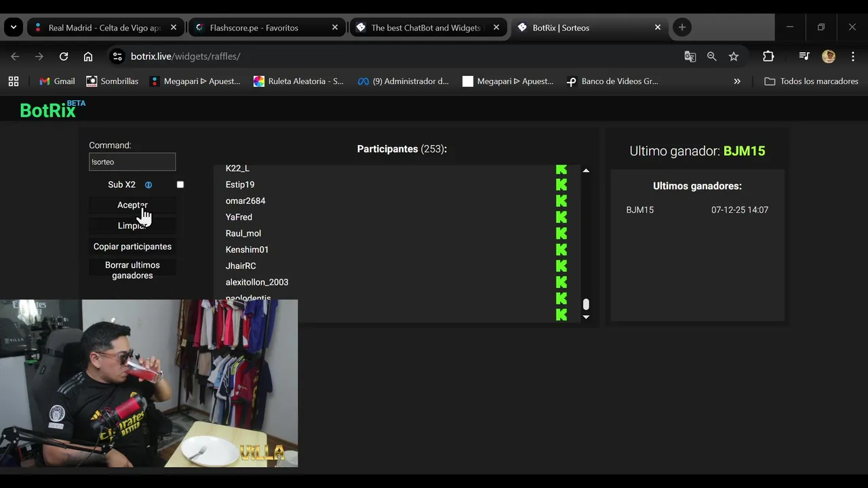Click the Aceptar button
This screenshot has height=488, width=868.
pos(132,205)
